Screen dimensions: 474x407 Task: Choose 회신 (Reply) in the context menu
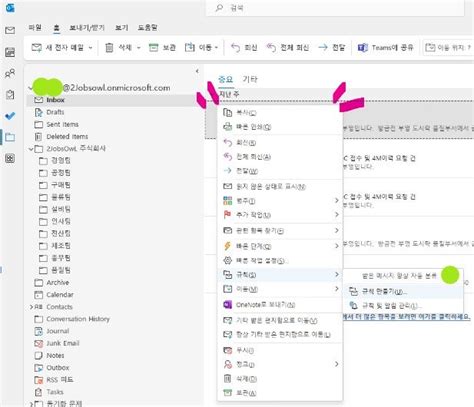[x=280, y=143]
